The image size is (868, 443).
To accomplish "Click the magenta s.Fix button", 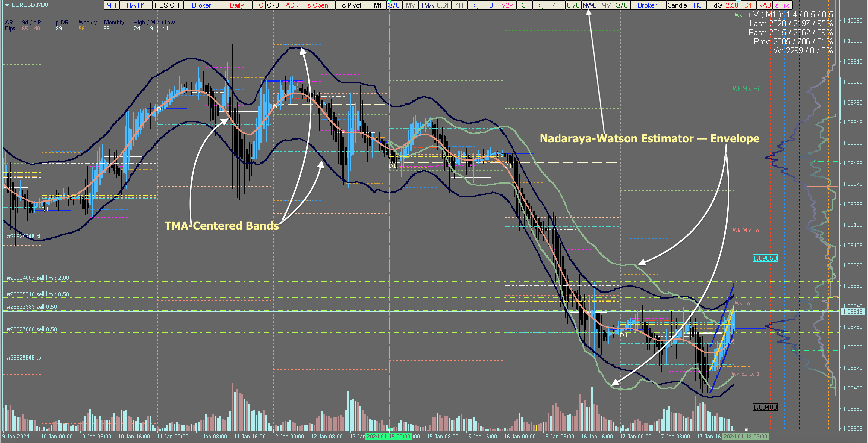I will coord(782,5).
